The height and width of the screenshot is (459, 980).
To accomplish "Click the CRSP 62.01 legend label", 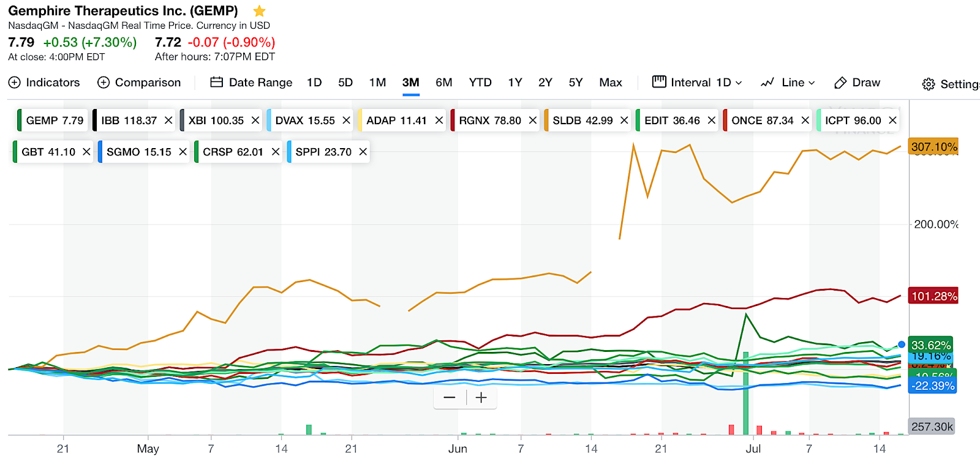I will (x=233, y=152).
